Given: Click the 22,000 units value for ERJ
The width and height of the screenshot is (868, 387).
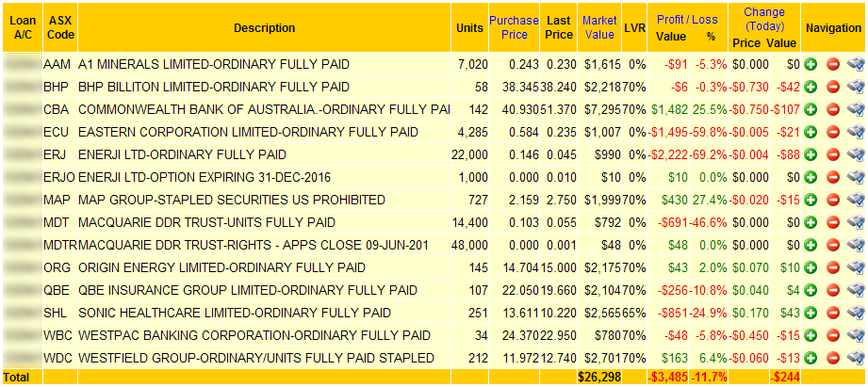Looking at the screenshot, I should pos(469,154).
